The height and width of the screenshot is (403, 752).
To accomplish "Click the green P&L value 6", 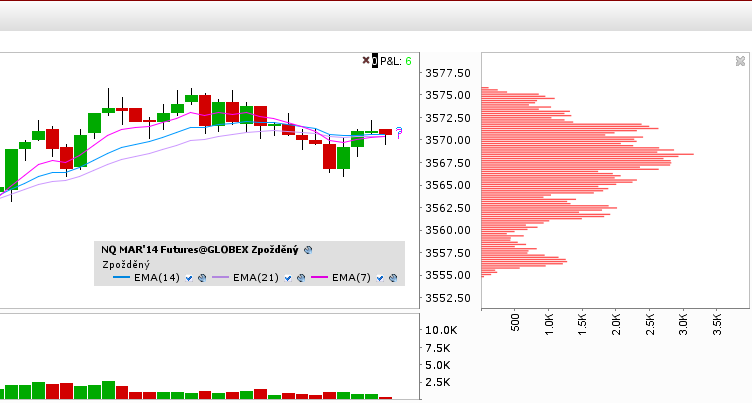I will click(408, 61).
